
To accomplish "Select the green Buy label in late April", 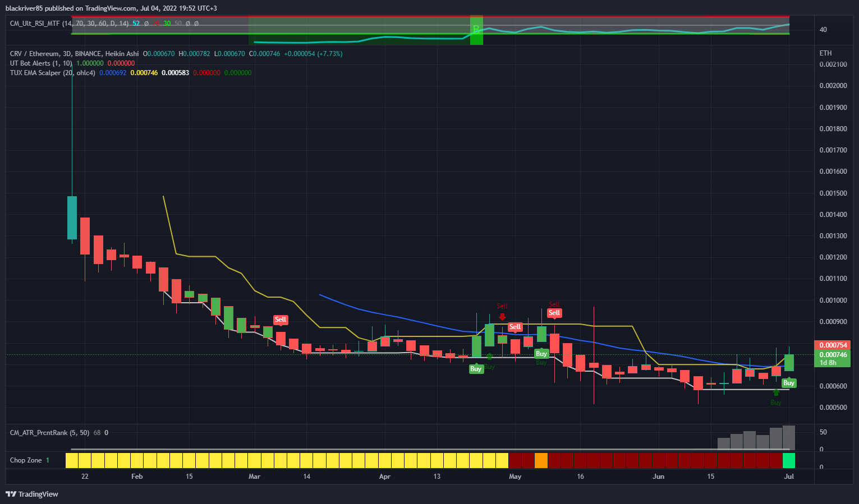I will [476, 369].
